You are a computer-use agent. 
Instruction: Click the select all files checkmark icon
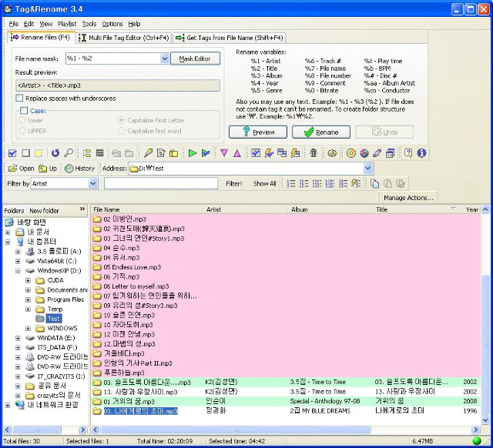pos(12,153)
